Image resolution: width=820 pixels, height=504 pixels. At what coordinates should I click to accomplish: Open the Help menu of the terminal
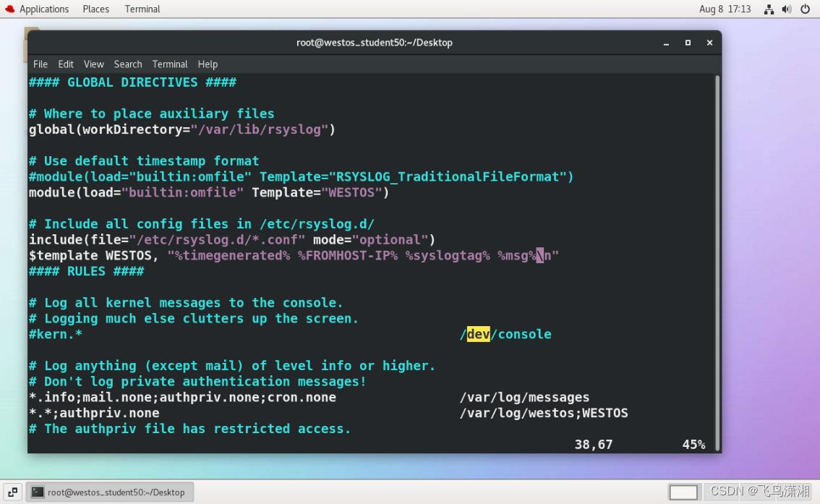pyautogui.click(x=208, y=64)
